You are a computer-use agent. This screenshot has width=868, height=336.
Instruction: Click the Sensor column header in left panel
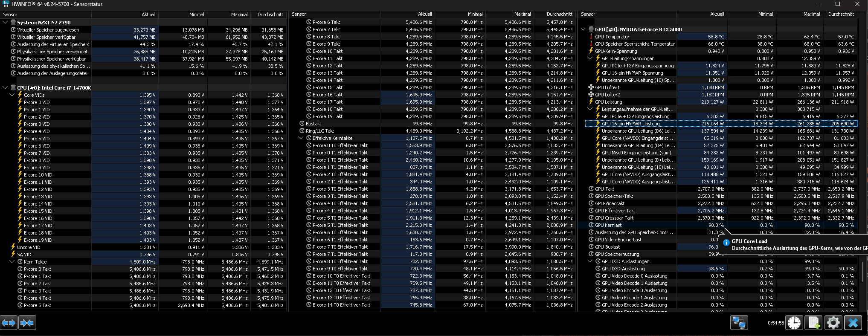(x=46, y=14)
